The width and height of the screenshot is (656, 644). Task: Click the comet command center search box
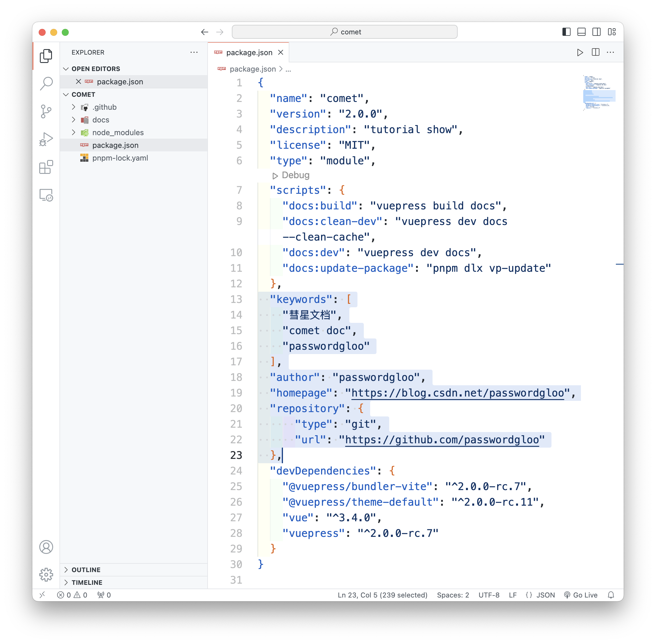click(x=344, y=32)
